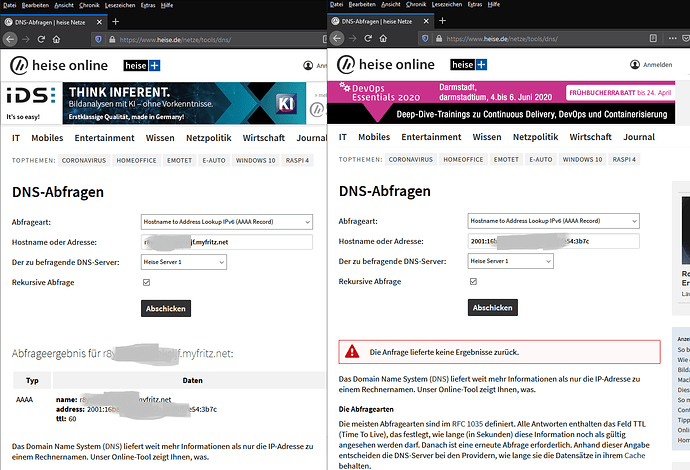Open Abfrageart dropdown in right window
The width and height of the screenshot is (690, 470).
(x=554, y=221)
